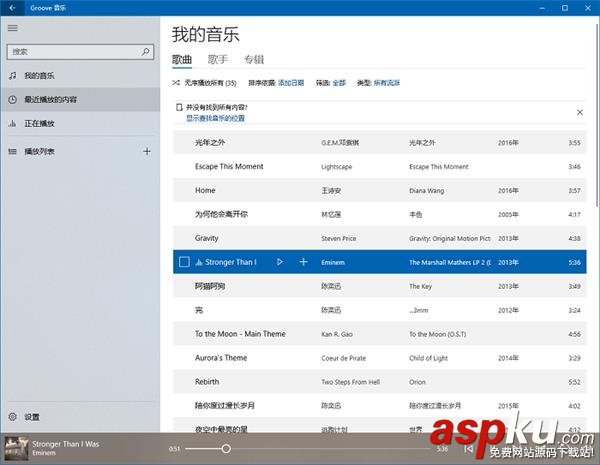Go back using the title bar arrow
The image size is (600, 465).
pyautogui.click(x=12, y=8)
